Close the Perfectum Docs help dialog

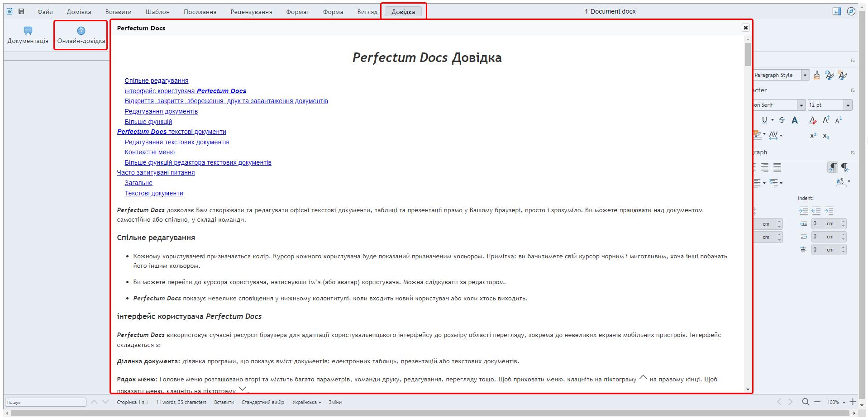746,28
